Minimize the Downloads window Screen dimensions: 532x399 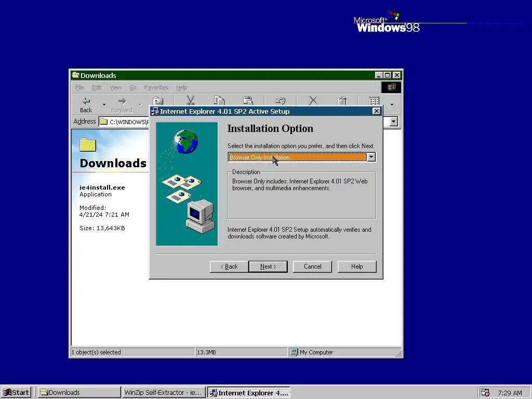coord(379,75)
